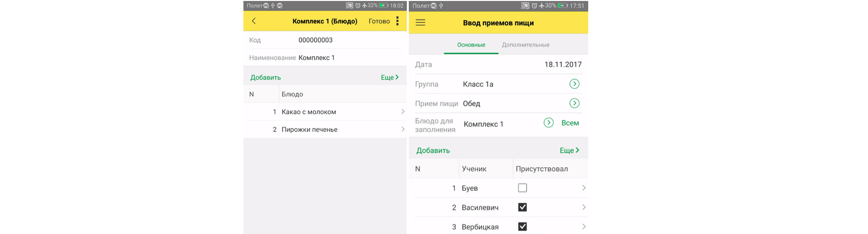The height and width of the screenshot is (234, 868).
Task: Uncheck the Присутствовал box for Вербицкая
Action: tap(522, 227)
